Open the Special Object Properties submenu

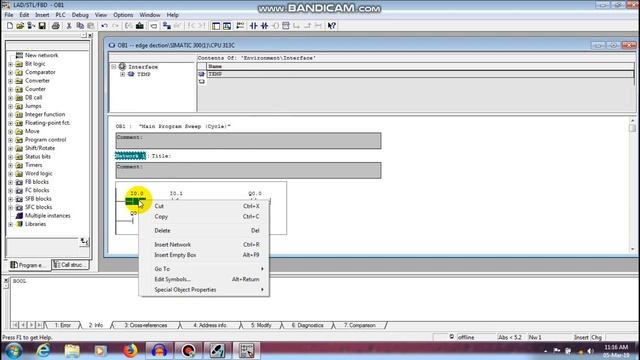204,290
